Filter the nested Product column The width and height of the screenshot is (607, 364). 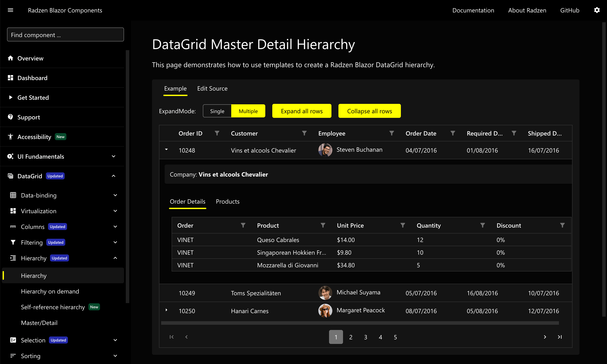coord(323,225)
